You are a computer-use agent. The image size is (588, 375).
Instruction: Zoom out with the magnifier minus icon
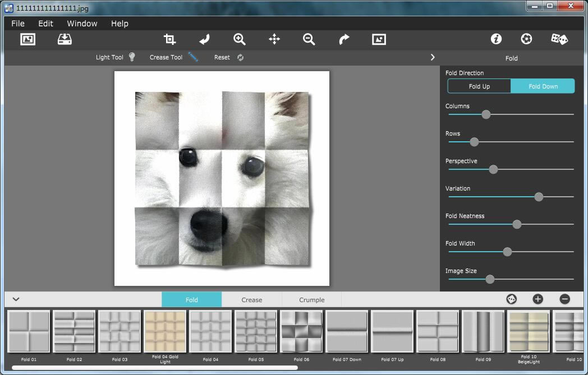coord(309,39)
